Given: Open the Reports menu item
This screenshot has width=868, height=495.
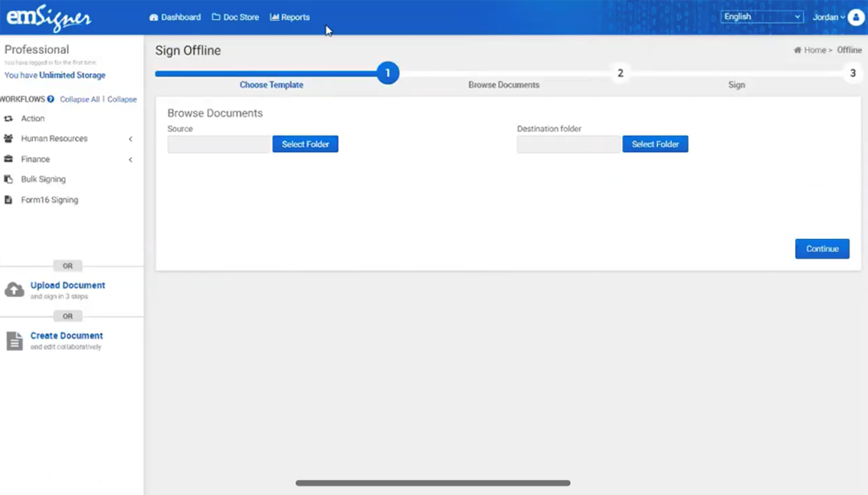Looking at the screenshot, I should click(290, 17).
